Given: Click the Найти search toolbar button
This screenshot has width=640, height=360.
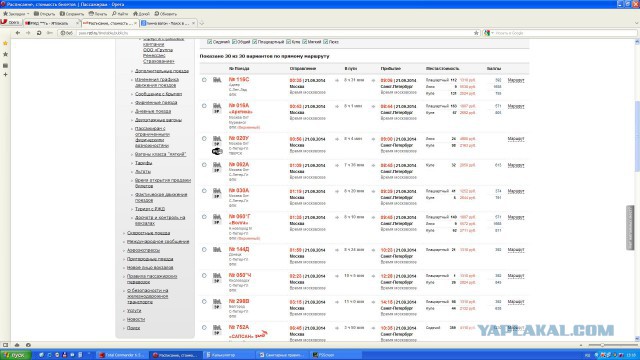Looking at the screenshot, I should click(120, 14).
